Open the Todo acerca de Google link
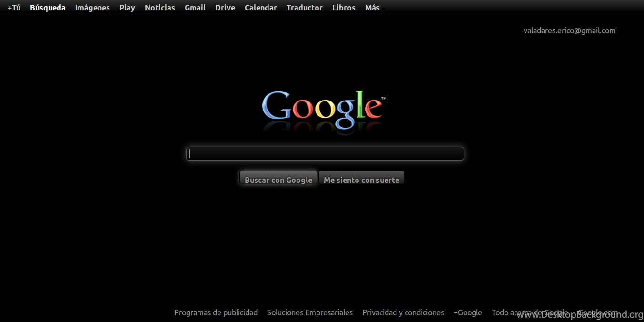Screen dimensions: 644x322 (530, 312)
